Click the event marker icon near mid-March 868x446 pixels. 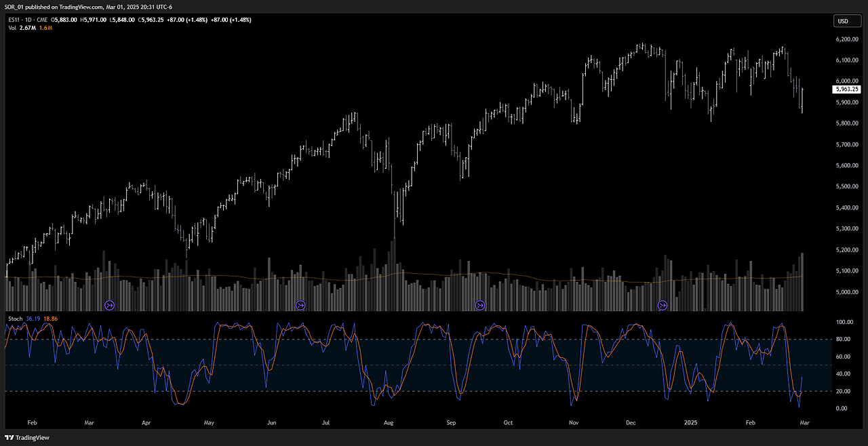pyautogui.click(x=110, y=306)
